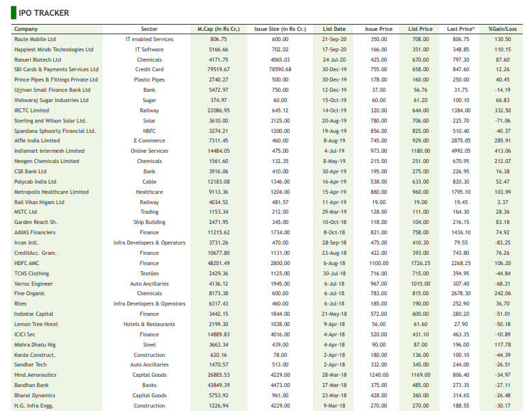The image size is (532, 411).
Task: Select Hind.Aeronautics company name
Action: (36, 375)
